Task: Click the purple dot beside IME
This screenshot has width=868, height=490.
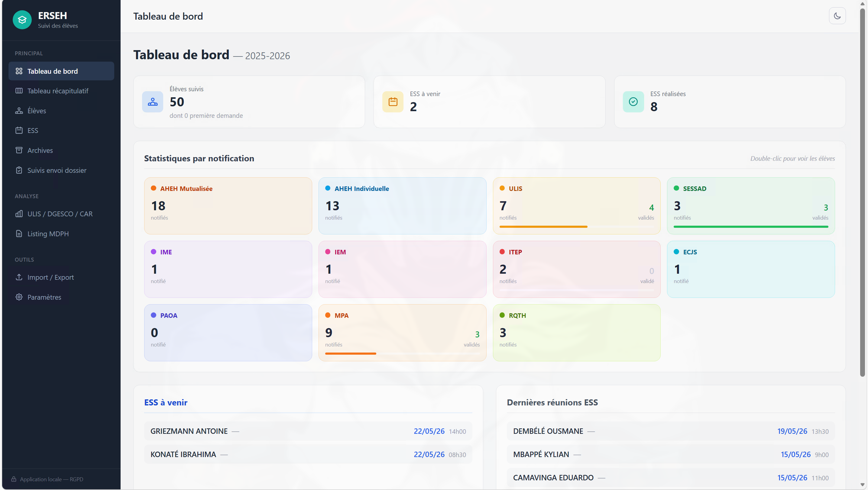Action: (x=153, y=252)
